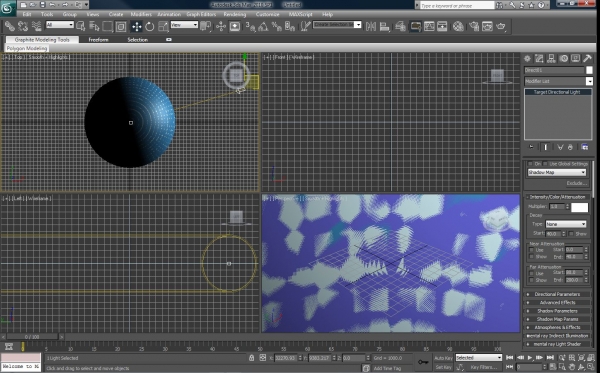Activate the Select and Move tool
The image size is (600, 373).
(x=136, y=26)
